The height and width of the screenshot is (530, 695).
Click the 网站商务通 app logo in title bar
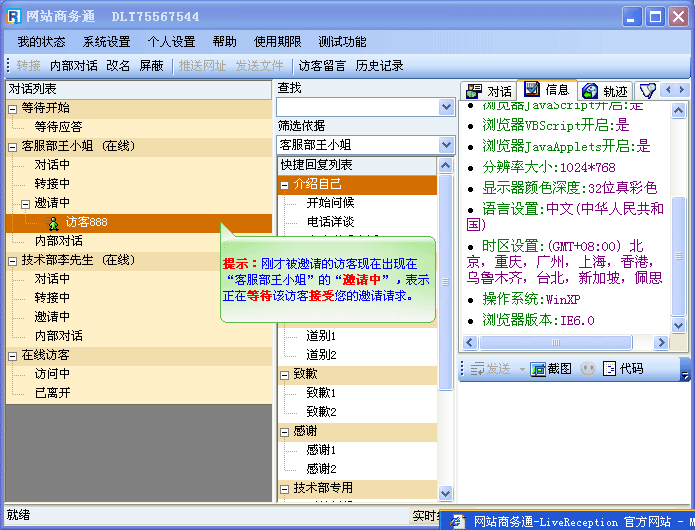[14, 17]
